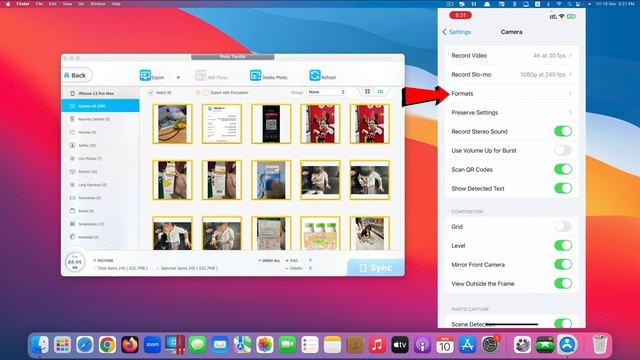Screen dimensions: 640x360
Task: Open the Favorite album with heart icon
Action: [x=100, y=132]
